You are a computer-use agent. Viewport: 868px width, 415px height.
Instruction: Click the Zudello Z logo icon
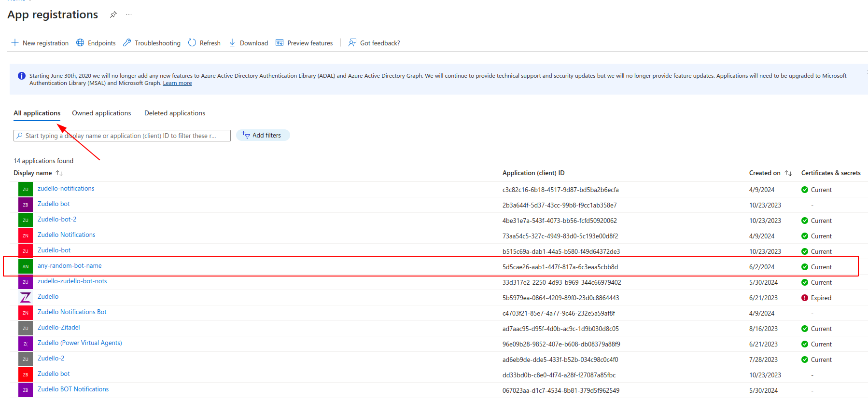26,297
